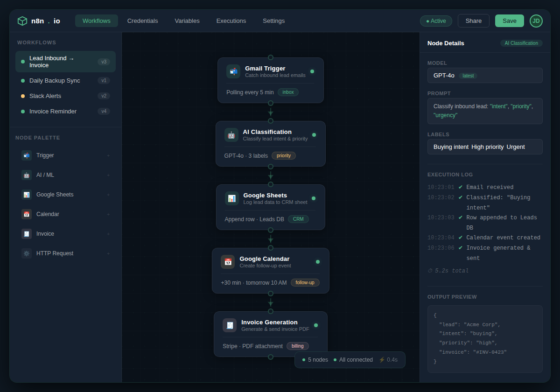This screenshot has width=560, height=392.
Task: Add a Calendar node with plus
Action: (108, 214)
